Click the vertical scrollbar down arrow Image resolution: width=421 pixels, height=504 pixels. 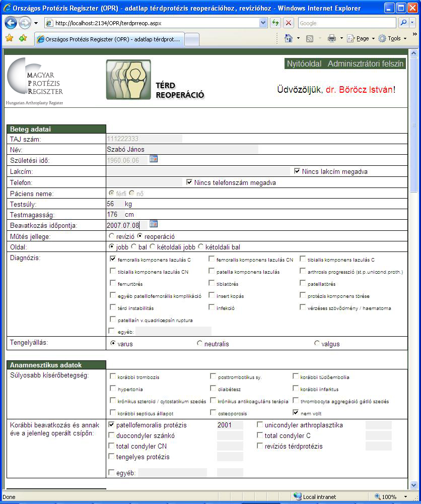click(413, 485)
